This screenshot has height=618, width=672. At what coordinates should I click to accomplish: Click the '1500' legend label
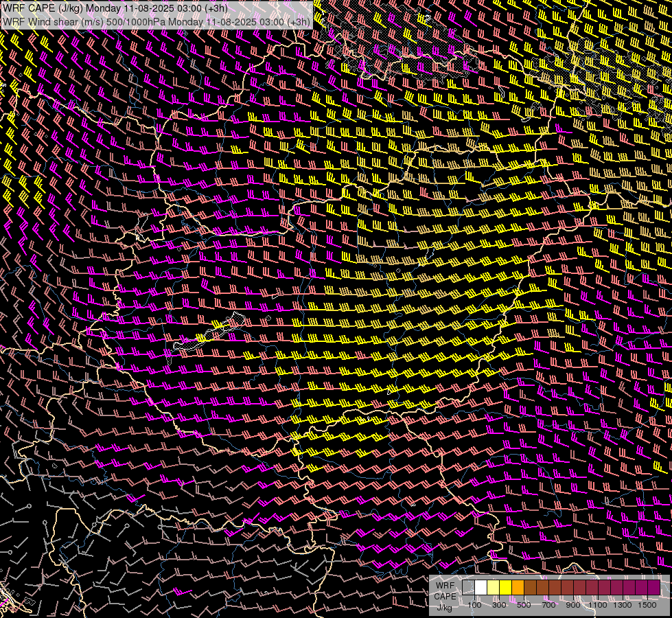(647, 605)
